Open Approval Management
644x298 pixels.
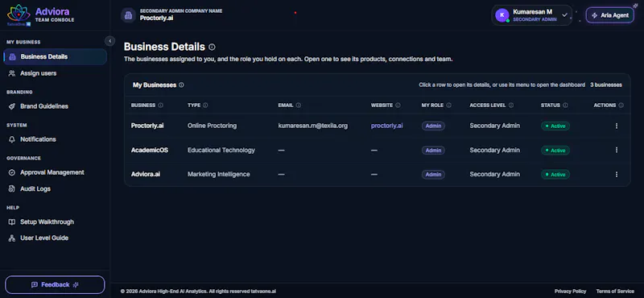[x=55, y=172]
